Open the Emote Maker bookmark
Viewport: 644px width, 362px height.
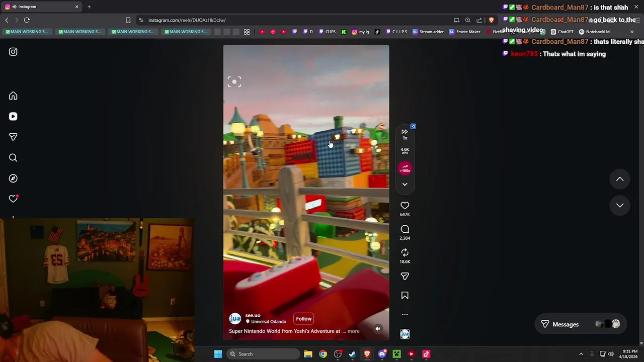464,32
